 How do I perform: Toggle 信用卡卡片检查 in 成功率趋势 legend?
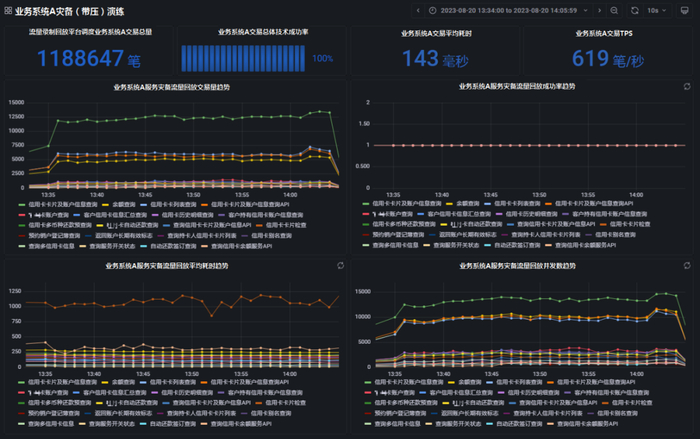point(630,224)
